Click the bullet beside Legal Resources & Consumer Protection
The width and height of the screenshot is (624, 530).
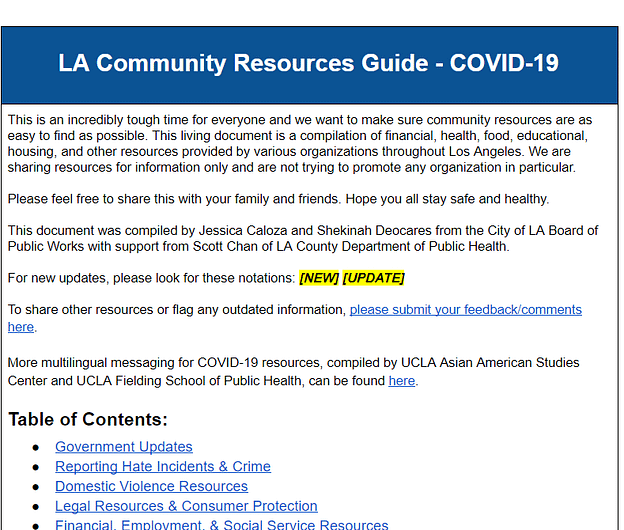pos(36,507)
